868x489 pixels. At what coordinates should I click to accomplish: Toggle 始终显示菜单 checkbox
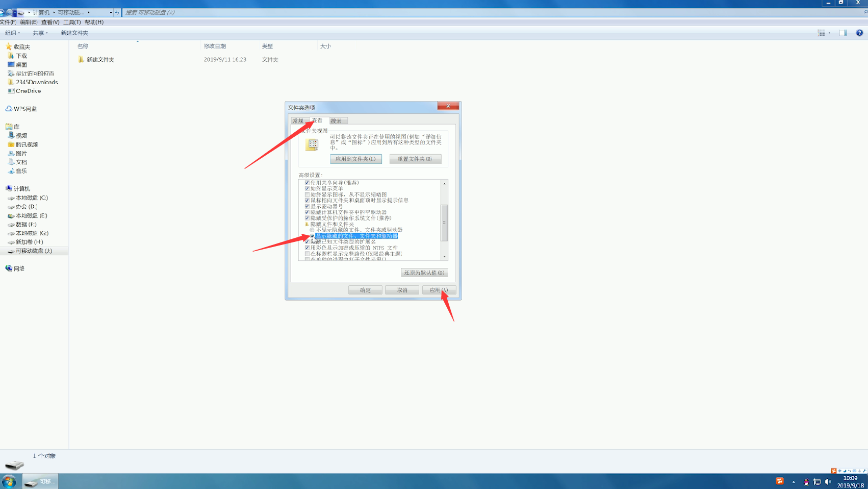(307, 188)
